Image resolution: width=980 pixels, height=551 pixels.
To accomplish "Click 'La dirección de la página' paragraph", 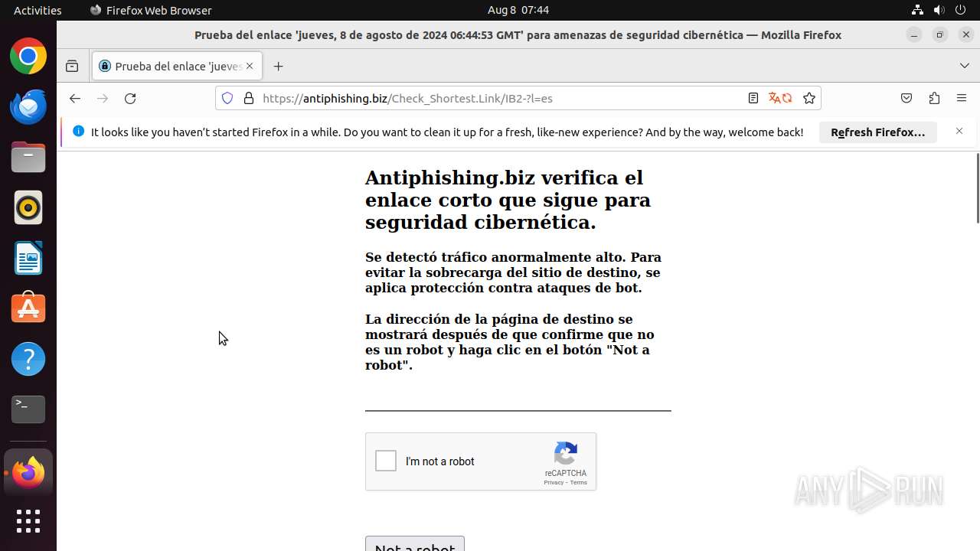I will 510,342.
